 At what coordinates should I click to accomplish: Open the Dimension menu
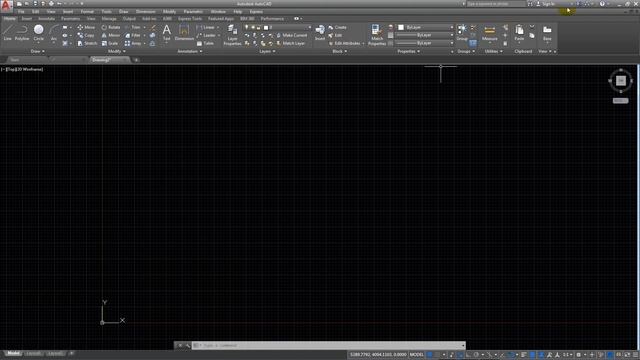click(x=145, y=11)
